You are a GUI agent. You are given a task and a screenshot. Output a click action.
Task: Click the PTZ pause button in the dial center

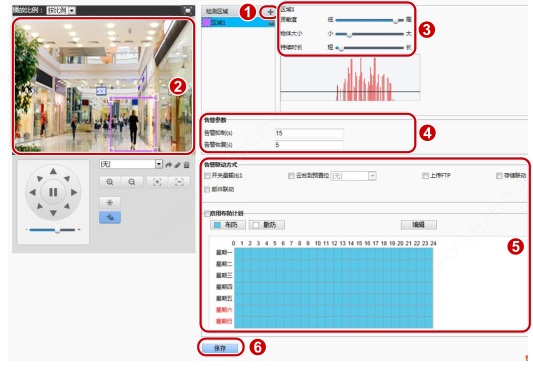53,192
